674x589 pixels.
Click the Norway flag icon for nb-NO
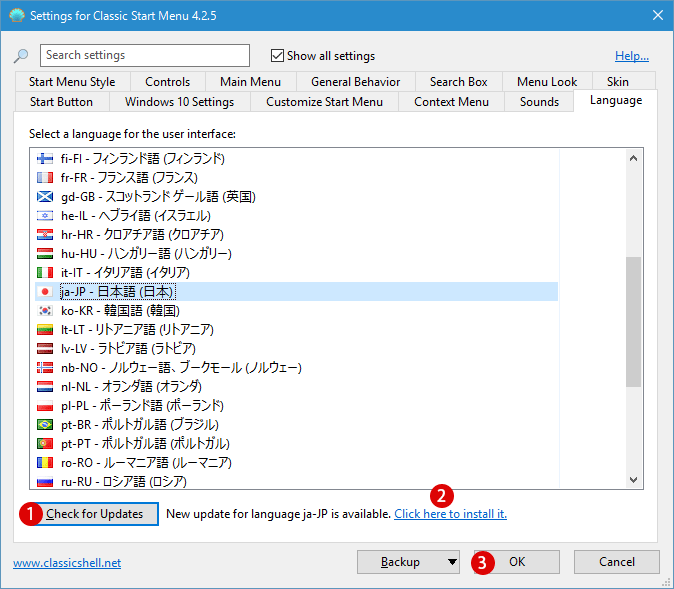click(x=45, y=368)
